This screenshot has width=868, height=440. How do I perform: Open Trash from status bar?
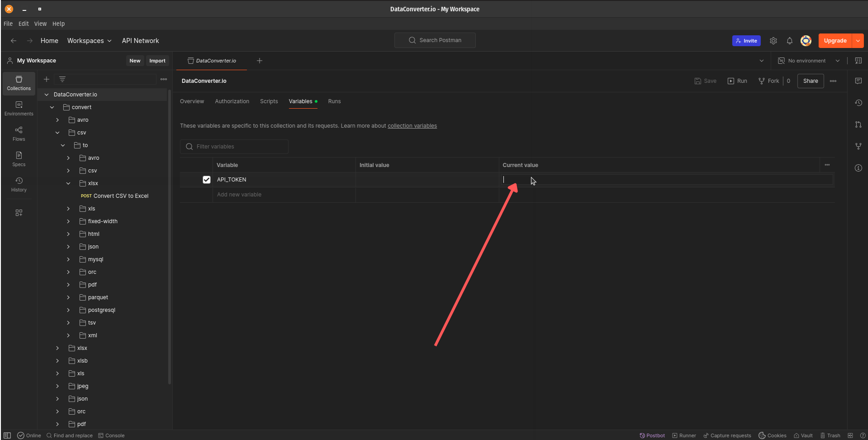click(x=830, y=435)
